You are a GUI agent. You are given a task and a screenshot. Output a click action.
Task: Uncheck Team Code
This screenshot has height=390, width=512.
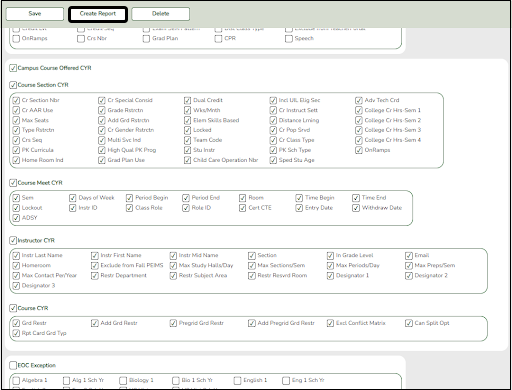(187, 140)
